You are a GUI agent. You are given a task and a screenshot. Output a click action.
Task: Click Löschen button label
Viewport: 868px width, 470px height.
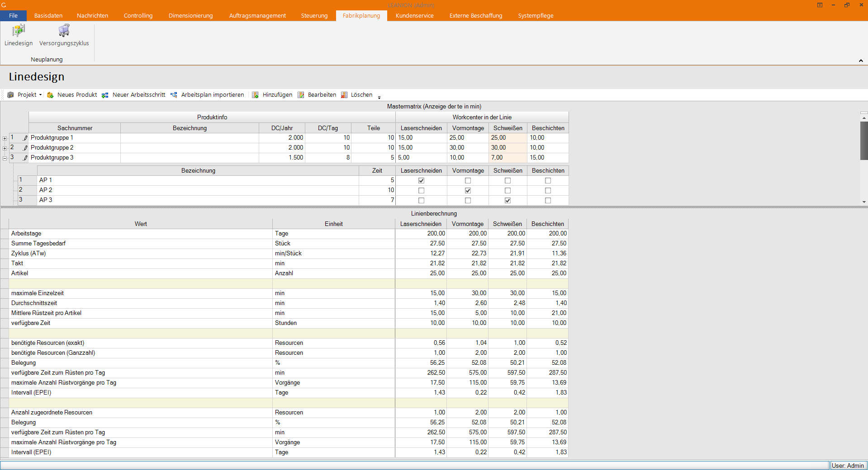pos(362,95)
